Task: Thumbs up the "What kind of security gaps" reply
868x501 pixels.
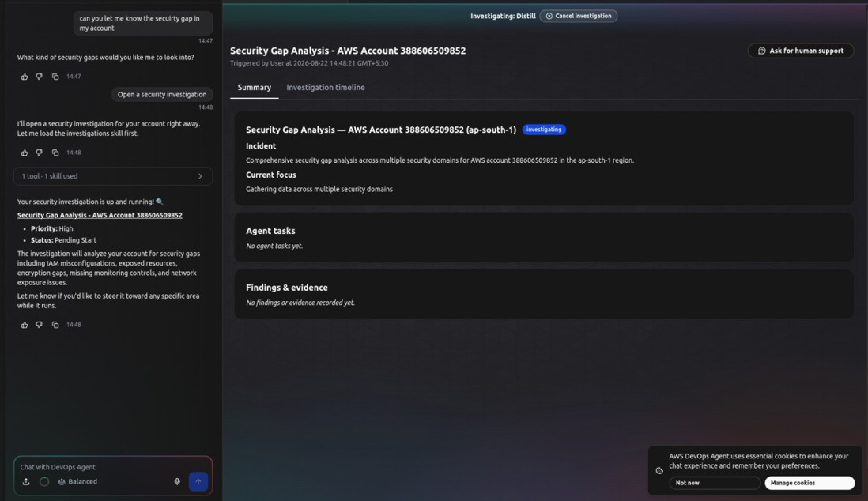Action: click(25, 77)
